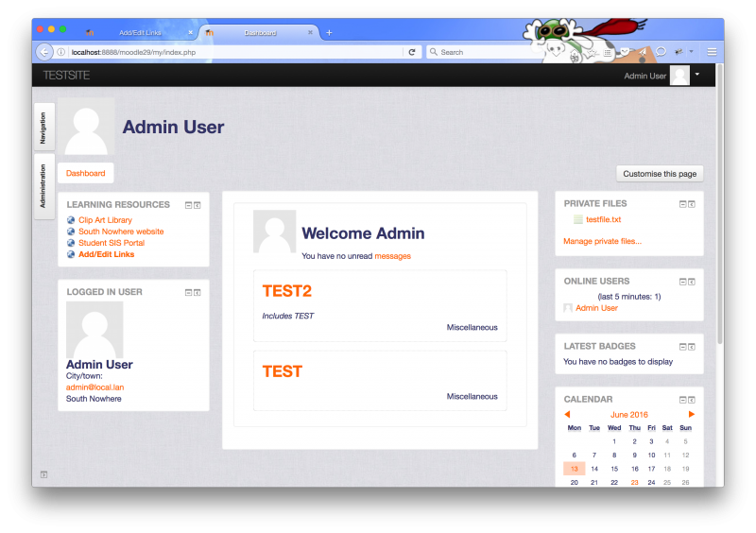
Task: Go to previous month in Calendar
Action: tap(568, 414)
